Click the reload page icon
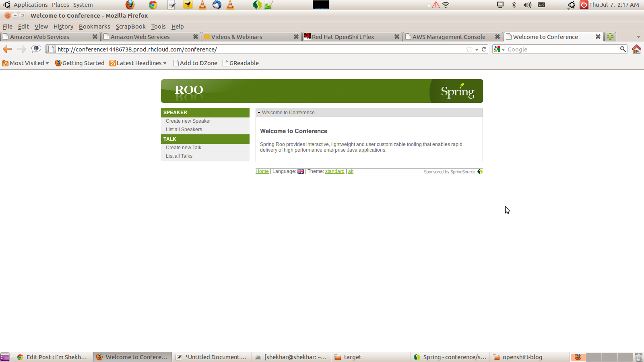Viewport: 644px width, 362px height. coord(484,49)
